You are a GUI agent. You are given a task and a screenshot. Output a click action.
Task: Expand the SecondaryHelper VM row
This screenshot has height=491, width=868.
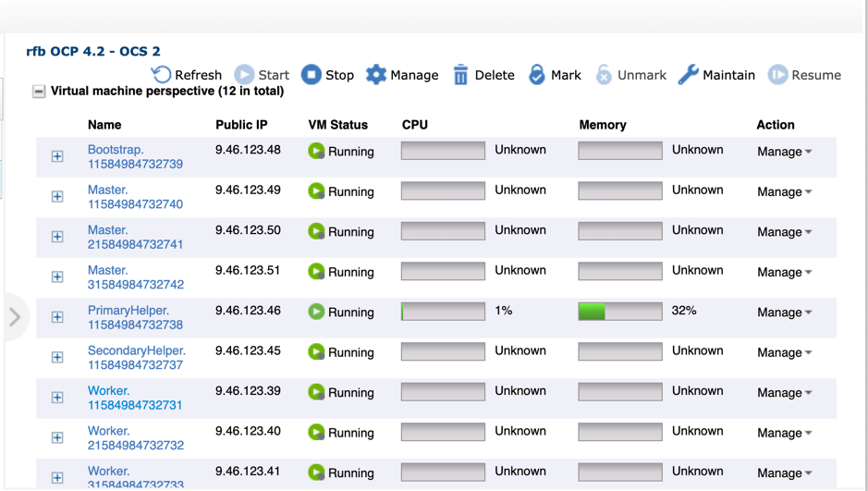57,357
